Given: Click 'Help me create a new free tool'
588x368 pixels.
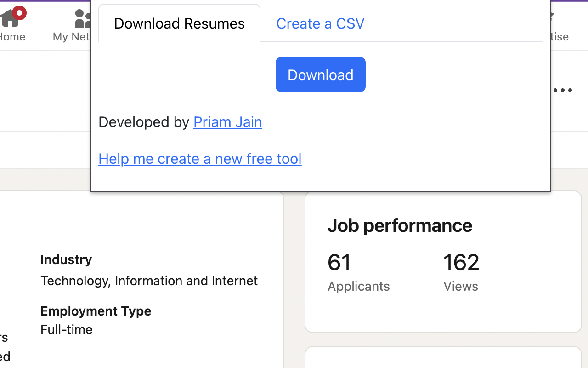Looking at the screenshot, I should pos(200,158).
